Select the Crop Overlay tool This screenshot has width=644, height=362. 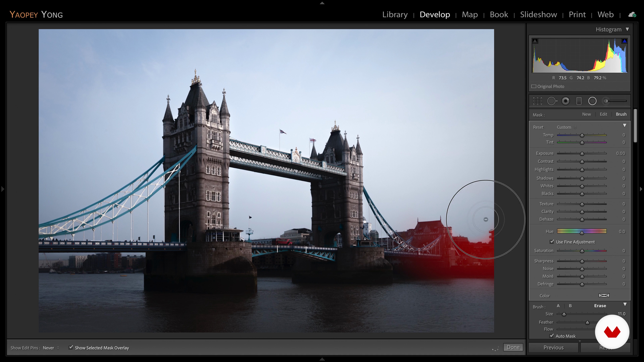pyautogui.click(x=538, y=101)
